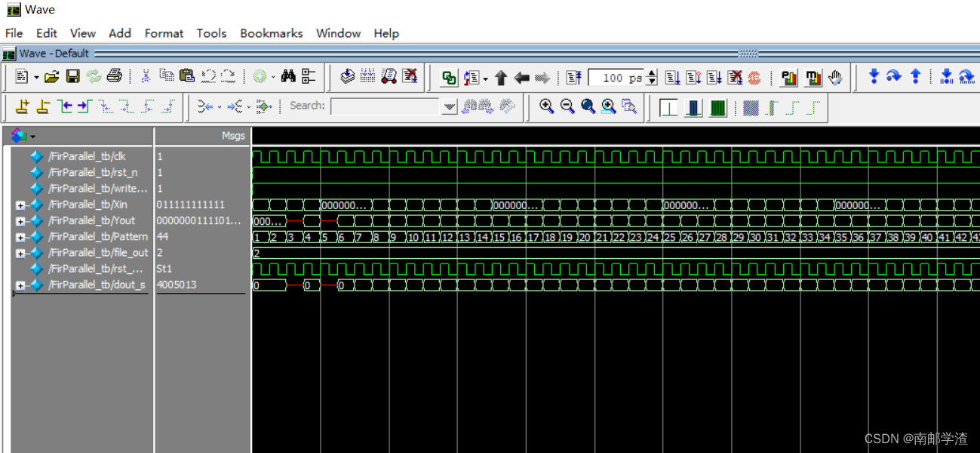Click the black up arrow icon

click(x=501, y=78)
